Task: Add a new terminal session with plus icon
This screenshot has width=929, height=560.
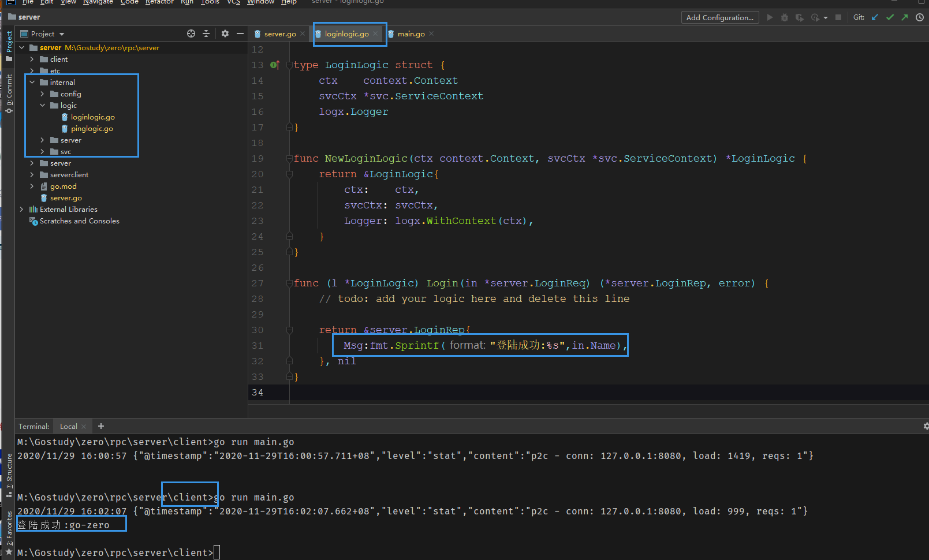Action: (101, 426)
